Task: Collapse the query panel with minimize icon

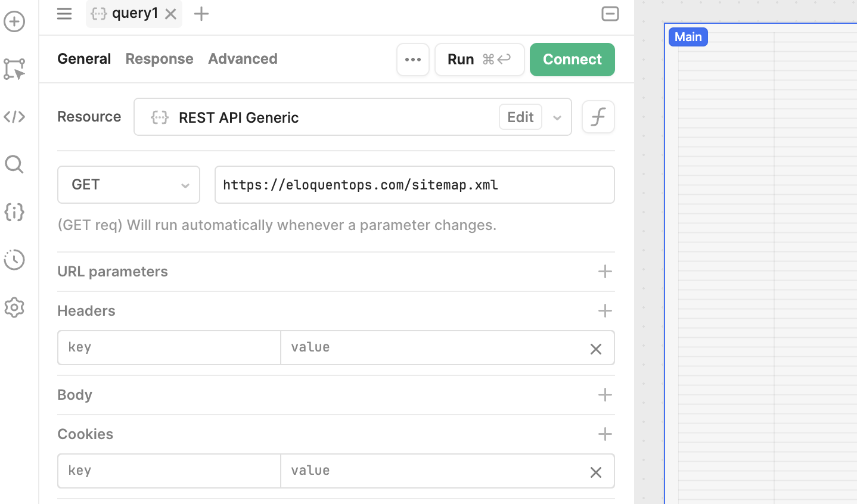Action: click(610, 14)
